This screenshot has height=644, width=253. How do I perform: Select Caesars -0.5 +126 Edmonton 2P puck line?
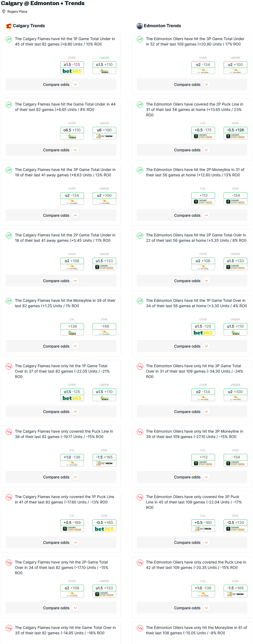coord(235,133)
